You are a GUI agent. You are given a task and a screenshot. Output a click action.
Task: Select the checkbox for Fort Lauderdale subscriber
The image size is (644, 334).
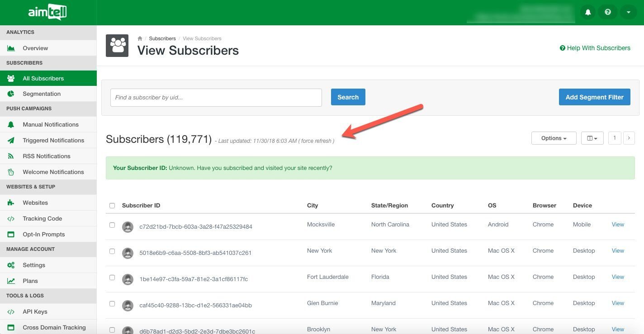point(112,277)
